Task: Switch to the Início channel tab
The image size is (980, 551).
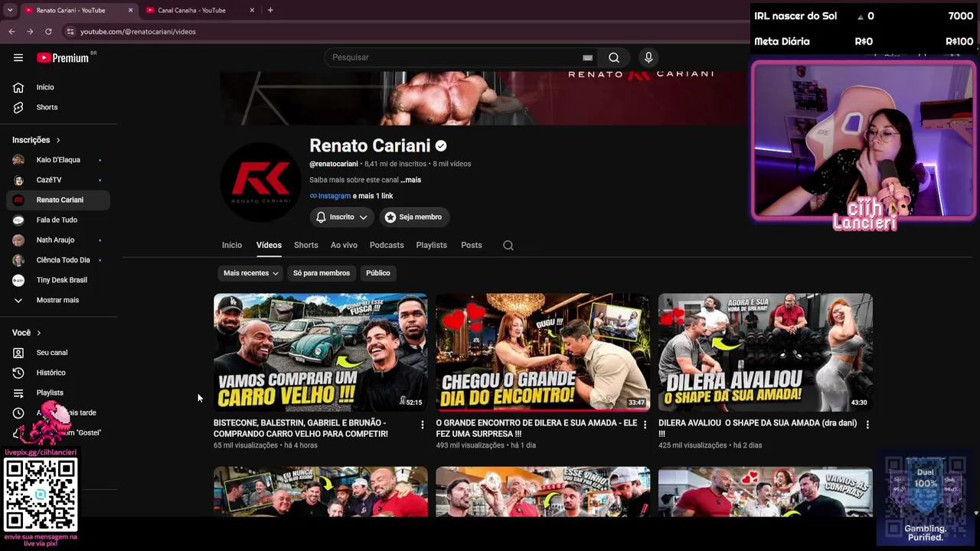Action: [x=232, y=245]
